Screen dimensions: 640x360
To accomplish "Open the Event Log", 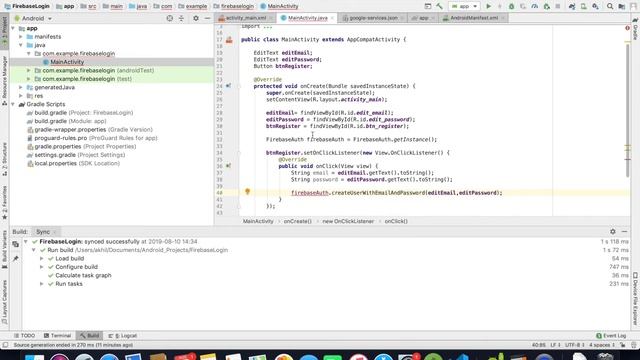I will [x=611, y=336].
